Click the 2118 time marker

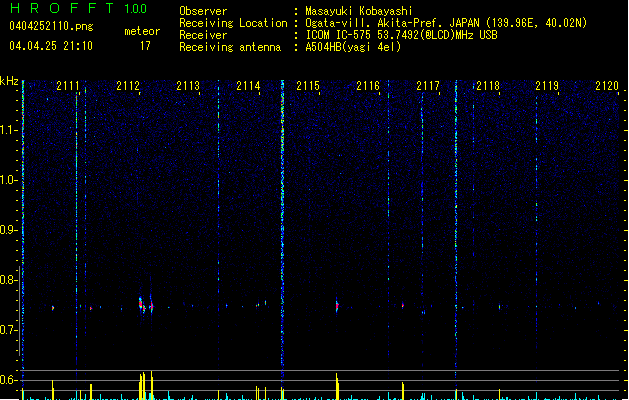pos(488,86)
